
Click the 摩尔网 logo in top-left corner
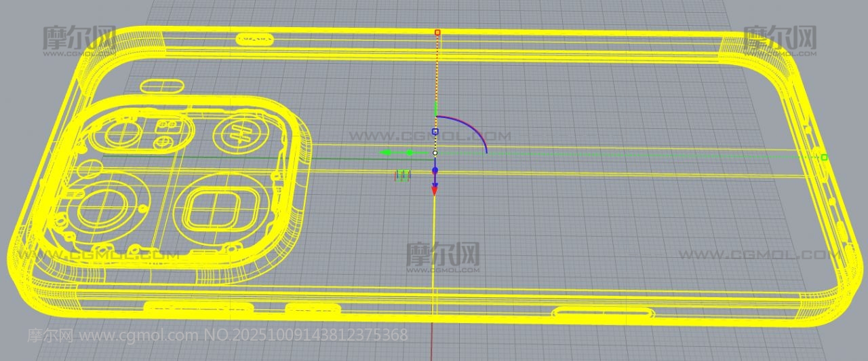point(79,39)
